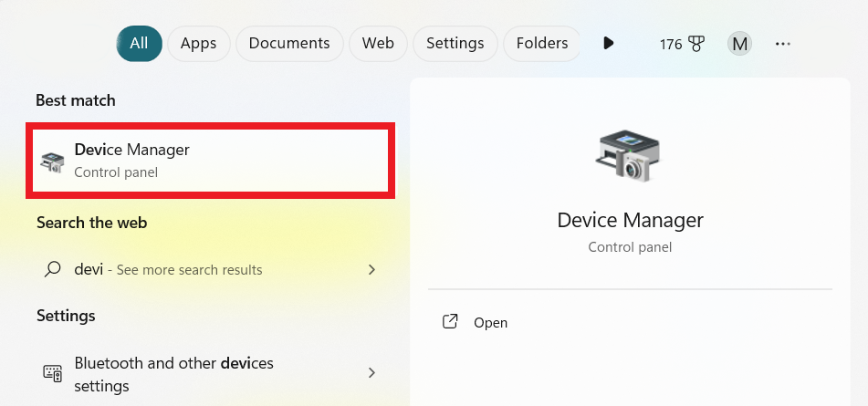Open the three-dot more options menu
The image size is (868, 406).
tap(783, 43)
